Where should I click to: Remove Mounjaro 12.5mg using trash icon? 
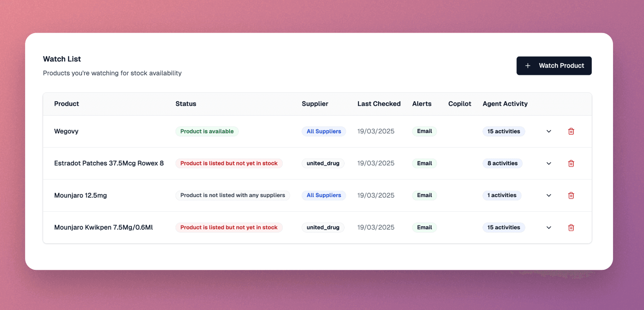pyautogui.click(x=571, y=195)
